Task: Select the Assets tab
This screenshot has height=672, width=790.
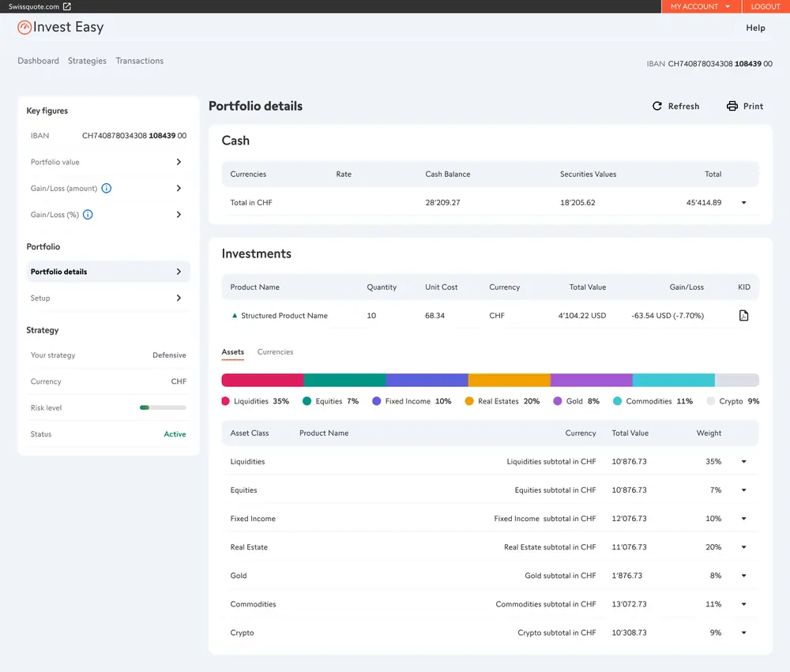Action: (233, 351)
